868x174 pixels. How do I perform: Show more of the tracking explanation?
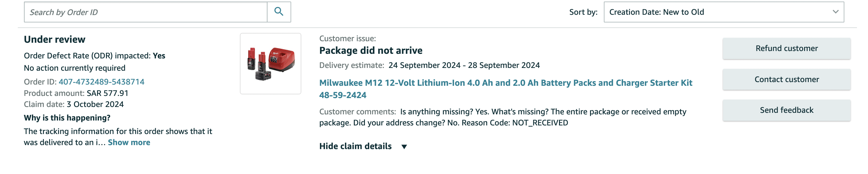pyautogui.click(x=129, y=142)
